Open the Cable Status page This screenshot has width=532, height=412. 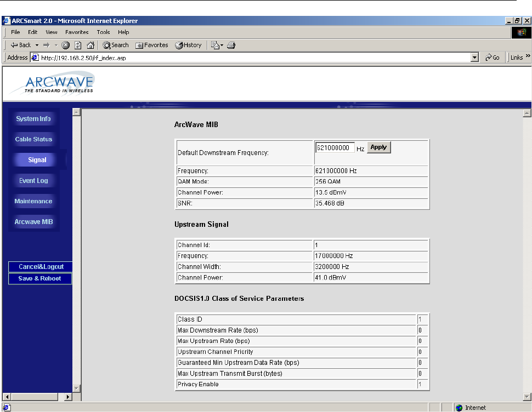[33, 139]
